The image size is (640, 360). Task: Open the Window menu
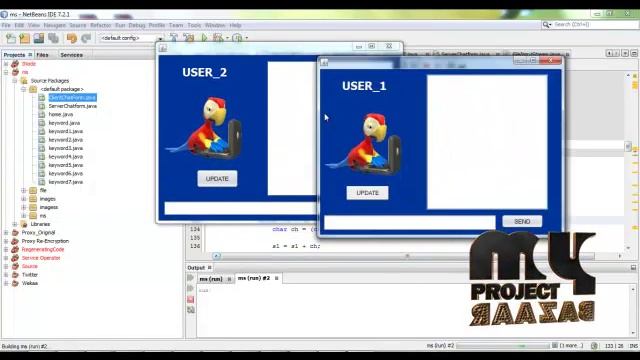(x=215, y=25)
